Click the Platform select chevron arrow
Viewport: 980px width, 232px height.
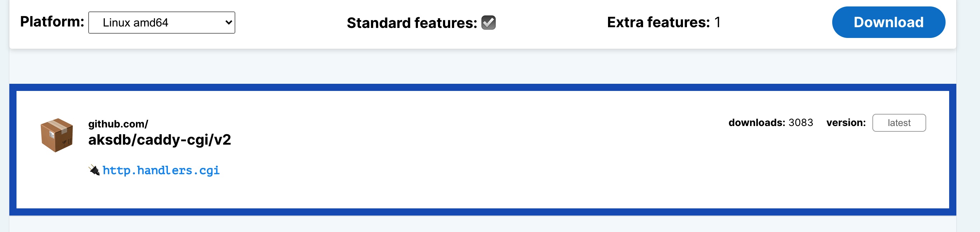[228, 23]
